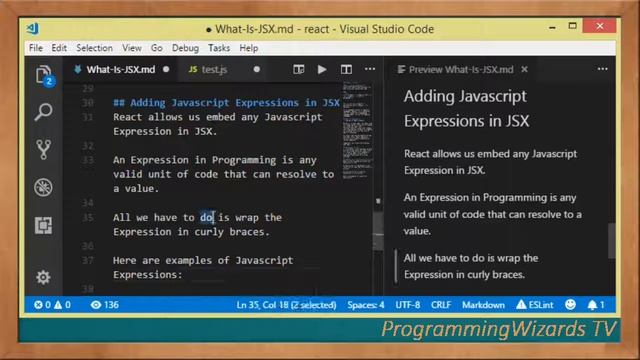Viewport: 640px width, 360px height.
Task: Open the Tasks menu
Action: (x=219, y=48)
